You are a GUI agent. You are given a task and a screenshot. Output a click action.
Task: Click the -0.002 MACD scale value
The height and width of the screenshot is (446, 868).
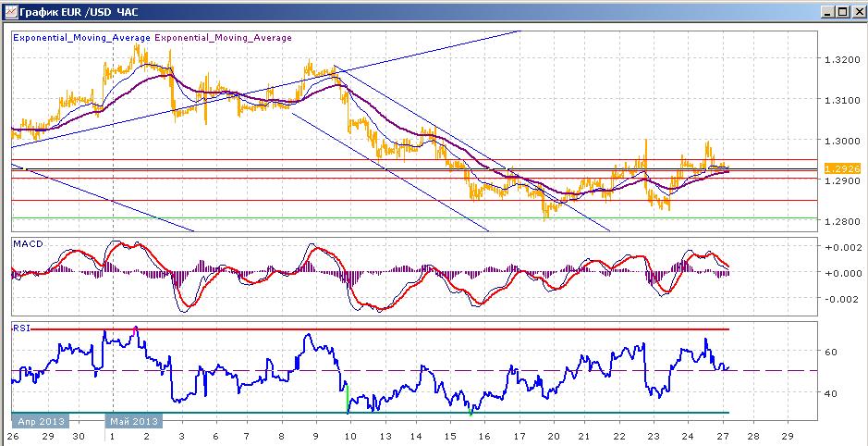pos(842,299)
